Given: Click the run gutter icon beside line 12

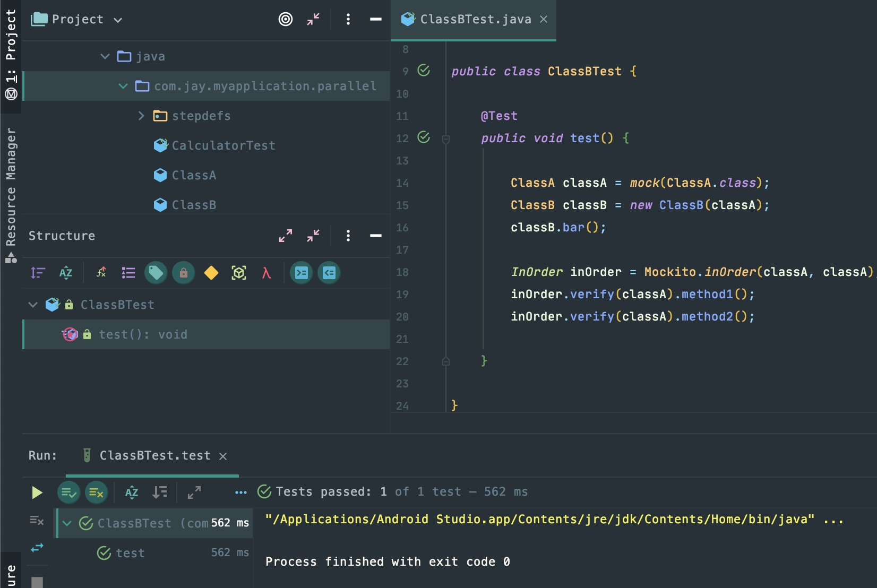Looking at the screenshot, I should [424, 137].
